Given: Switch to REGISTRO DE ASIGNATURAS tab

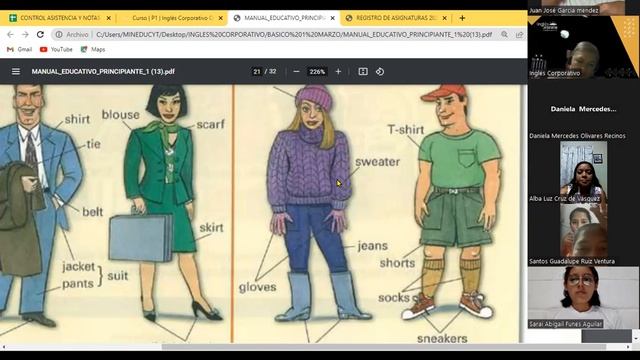Looking at the screenshot, I should (x=395, y=18).
